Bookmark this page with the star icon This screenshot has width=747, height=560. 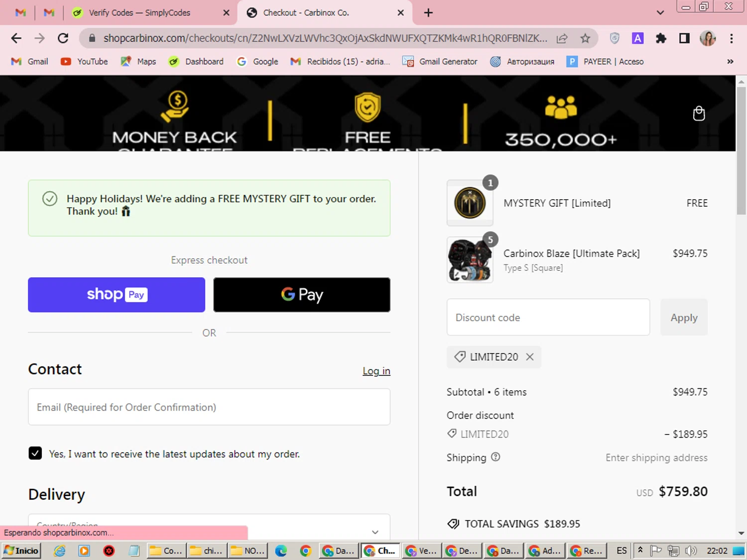click(585, 38)
